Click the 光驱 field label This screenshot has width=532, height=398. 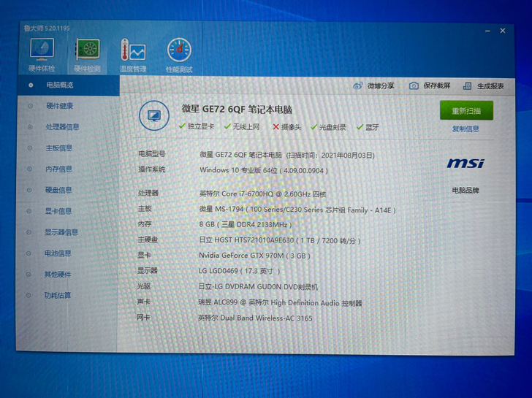[144, 286]
